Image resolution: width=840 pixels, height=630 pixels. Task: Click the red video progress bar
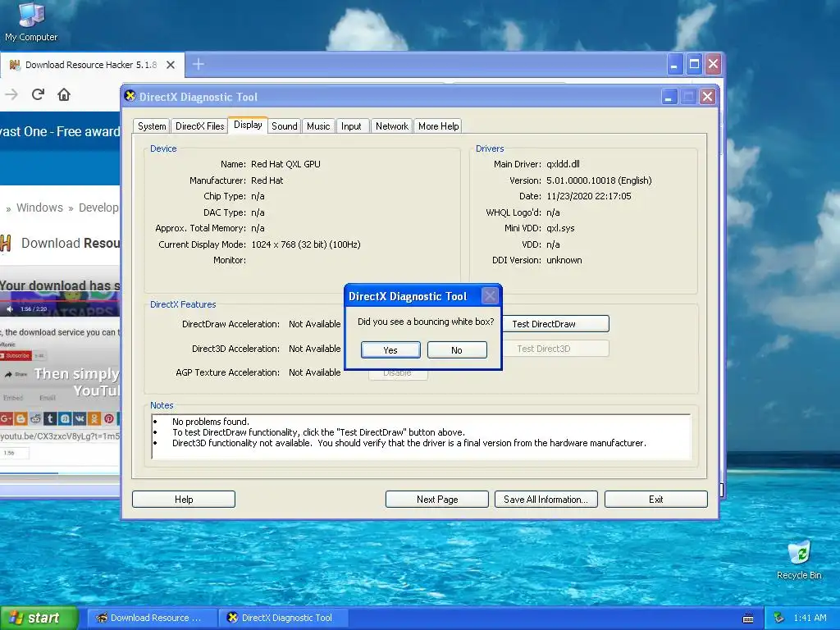click(x=60, y=300)
